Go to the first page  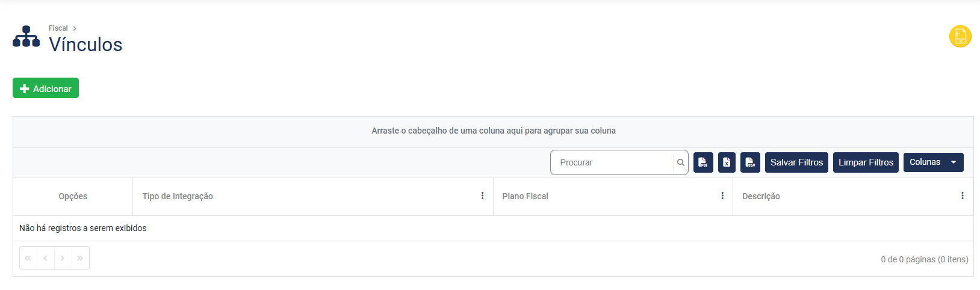[28, 258]
